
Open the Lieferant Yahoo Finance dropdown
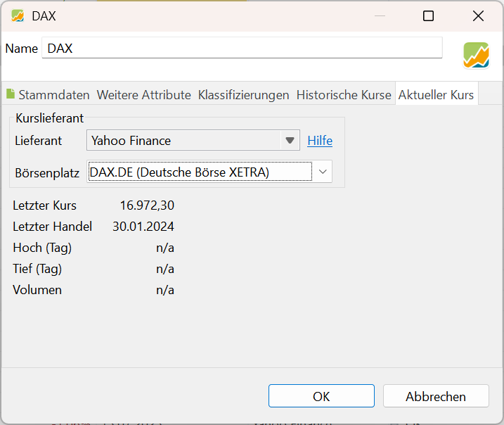click(x=193, y=141)
